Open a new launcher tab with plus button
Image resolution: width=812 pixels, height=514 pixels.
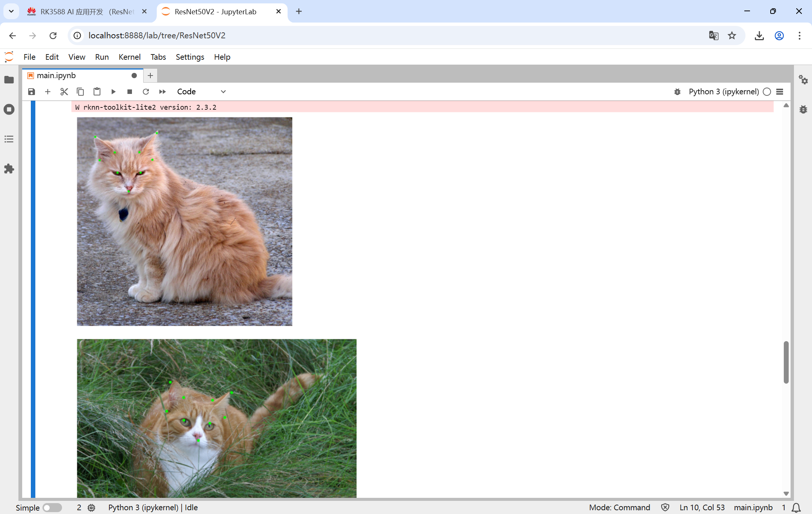click(150, 76)
